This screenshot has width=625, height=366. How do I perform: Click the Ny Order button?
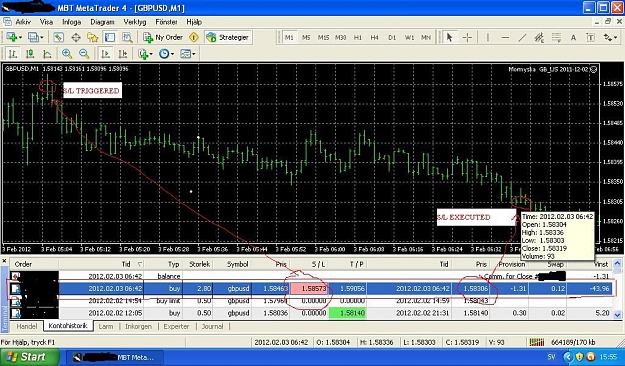pos(163,37)
